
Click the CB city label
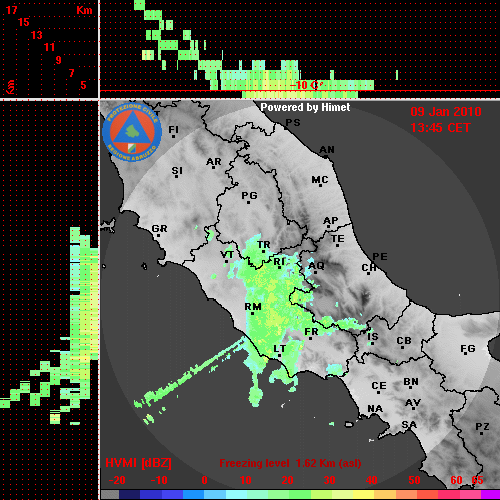[x=404, y=342]
